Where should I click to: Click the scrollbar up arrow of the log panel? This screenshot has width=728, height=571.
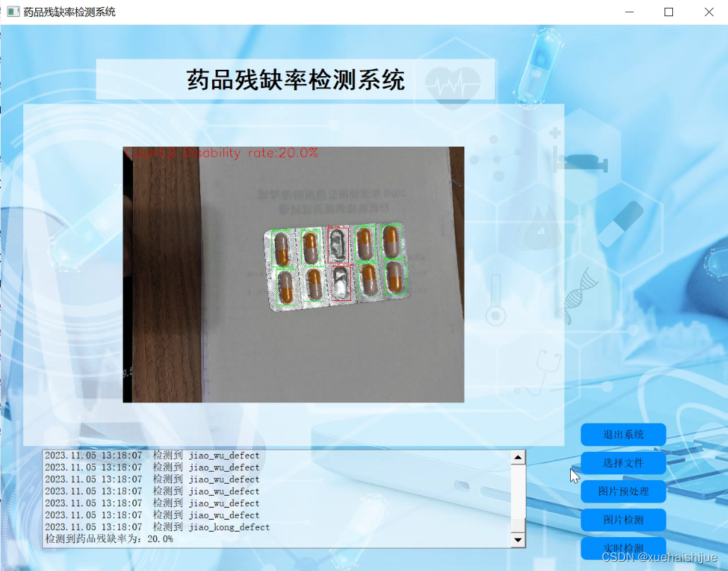[x=519, y=456]
